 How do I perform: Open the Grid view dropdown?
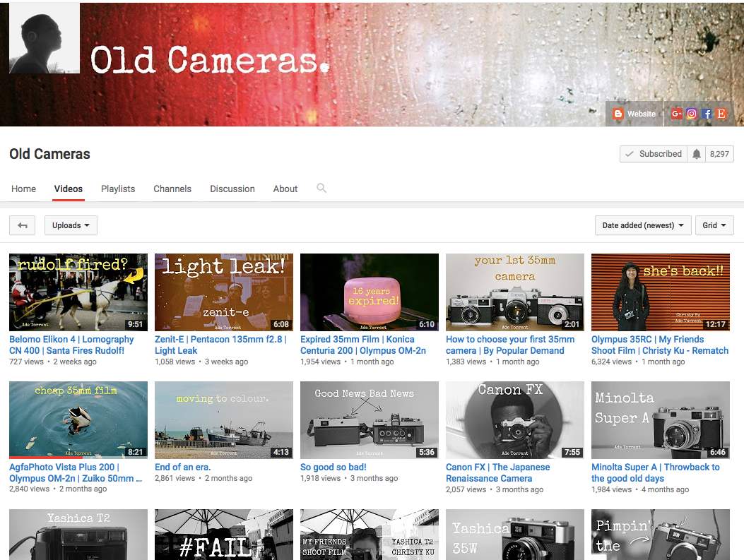click(714, 225)
